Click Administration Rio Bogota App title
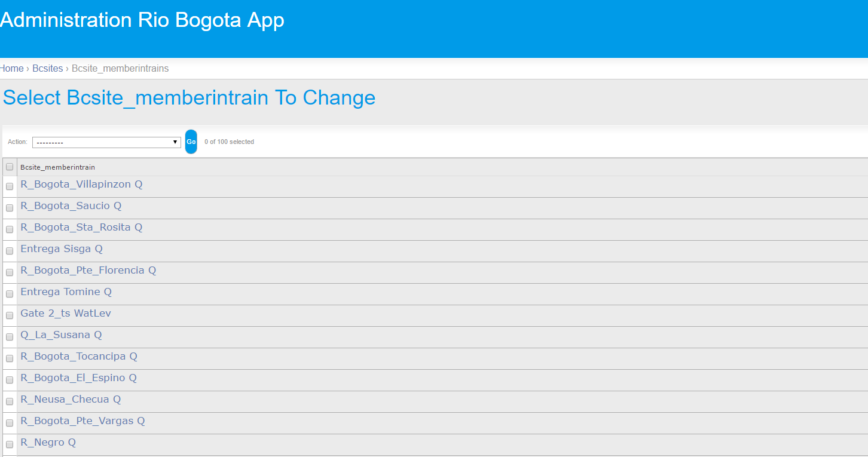868x457 pixels. (142, 20)
